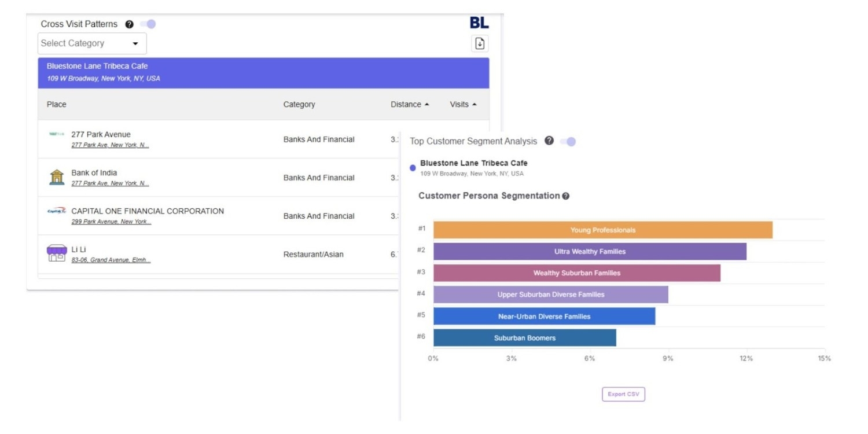Click the Bank of India place name
This screenshot has height=434, width=868.
pos(94,172)
